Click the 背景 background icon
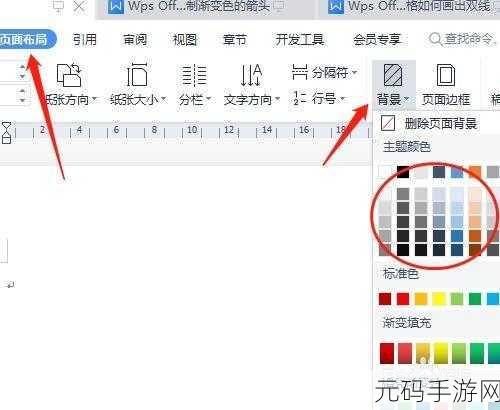 [x=393, y=75]
